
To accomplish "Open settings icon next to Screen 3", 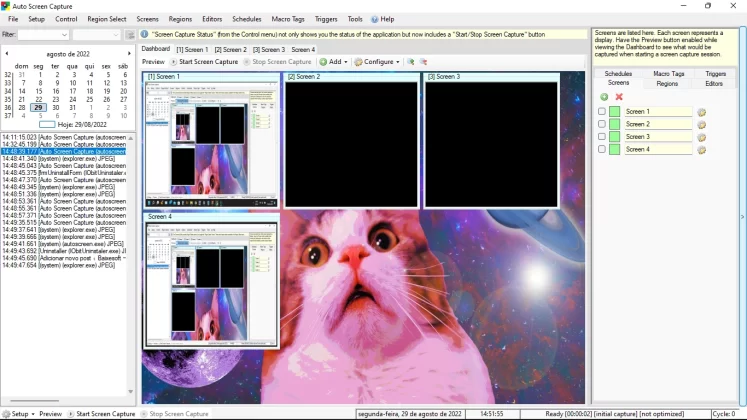I will (701, 137).
